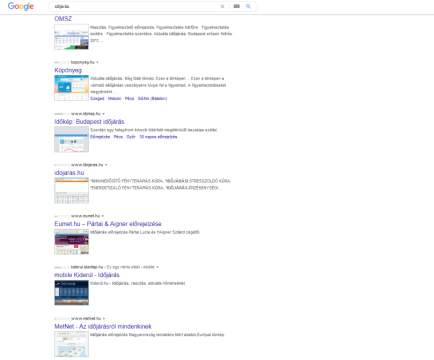Viewport: 434px width, 360px height.
Task: Click the magnifier search icon
Action: tap(248, 6)
